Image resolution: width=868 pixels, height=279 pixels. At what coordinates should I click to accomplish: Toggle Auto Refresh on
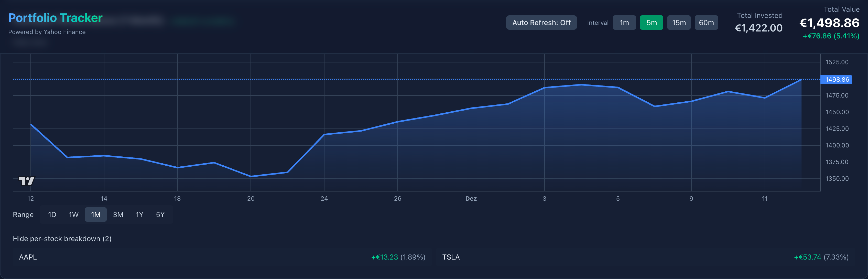click(541, 22)
